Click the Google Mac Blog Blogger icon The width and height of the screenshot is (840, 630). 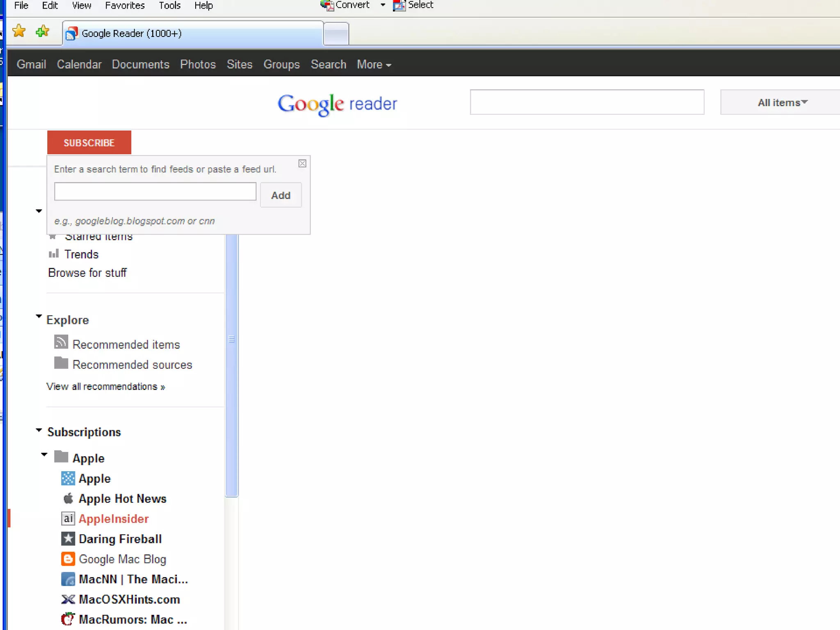coord(68,559)
